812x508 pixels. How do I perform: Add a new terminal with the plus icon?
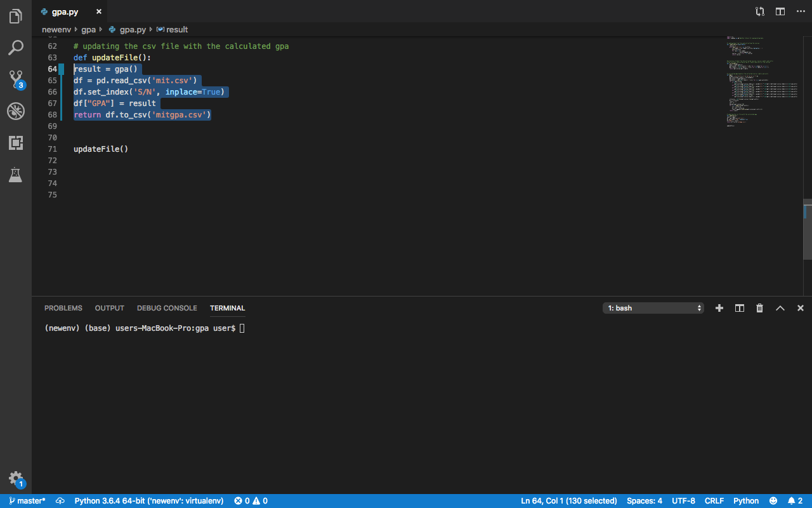719,308
